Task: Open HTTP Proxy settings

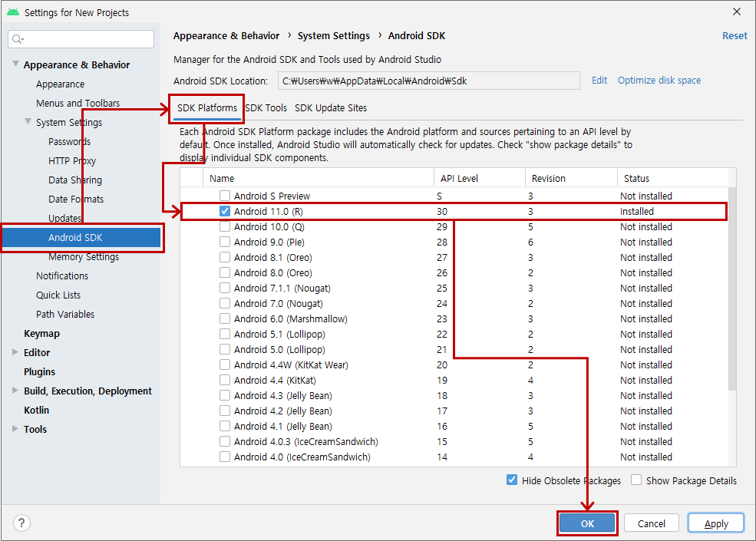Action: (x=72, y=160)
